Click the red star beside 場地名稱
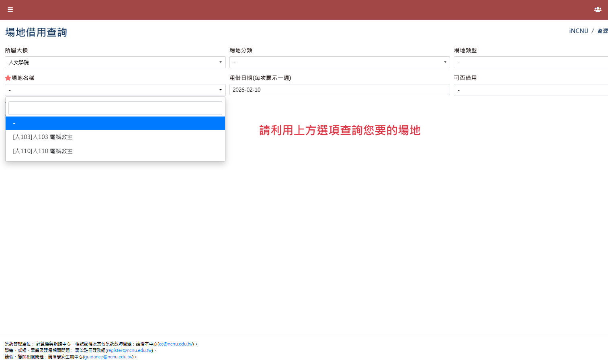 tap(8, 78)
